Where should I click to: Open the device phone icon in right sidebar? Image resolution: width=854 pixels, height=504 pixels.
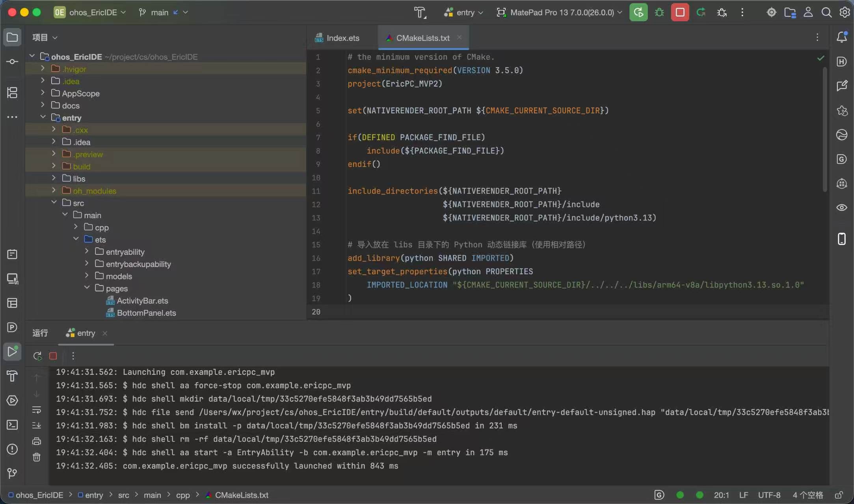click(x=842, y=239)
